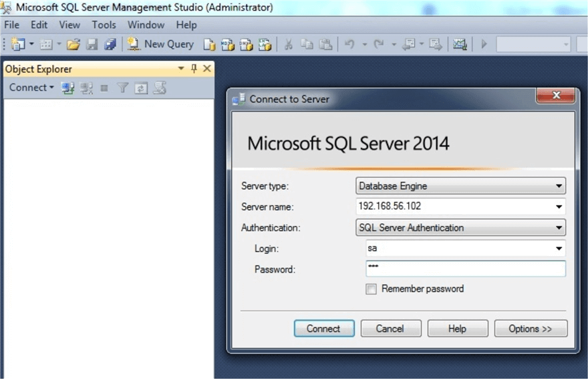Click the Login field containing sa
Viewport: 588px width, 379px height.
[465, 249]
